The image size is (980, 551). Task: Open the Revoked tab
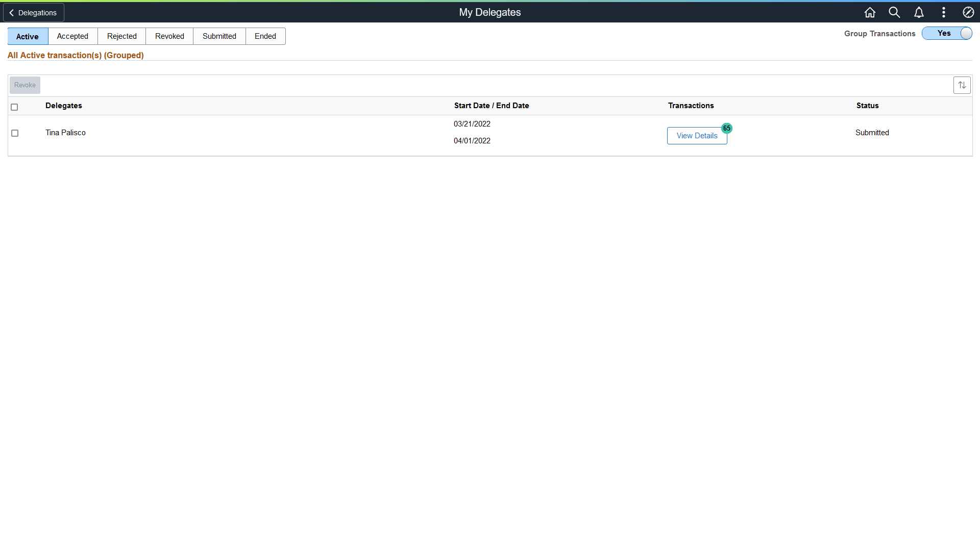click(x=169, y=36)
